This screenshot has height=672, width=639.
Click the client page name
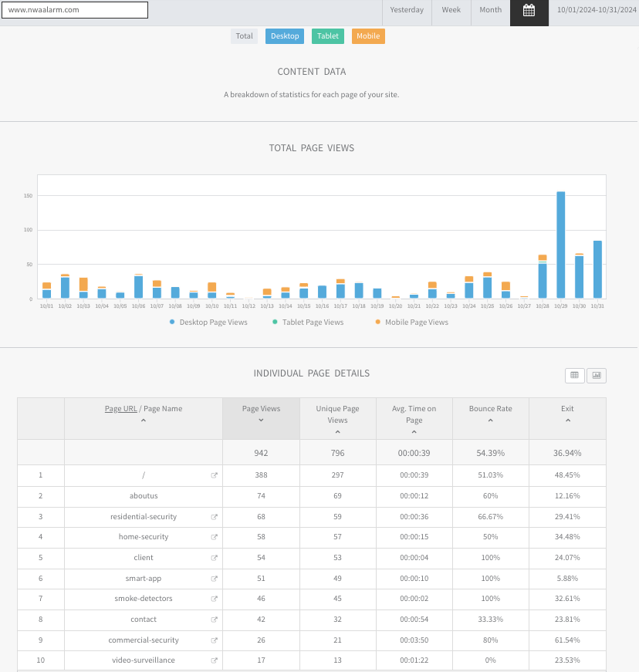pos(144,558)
